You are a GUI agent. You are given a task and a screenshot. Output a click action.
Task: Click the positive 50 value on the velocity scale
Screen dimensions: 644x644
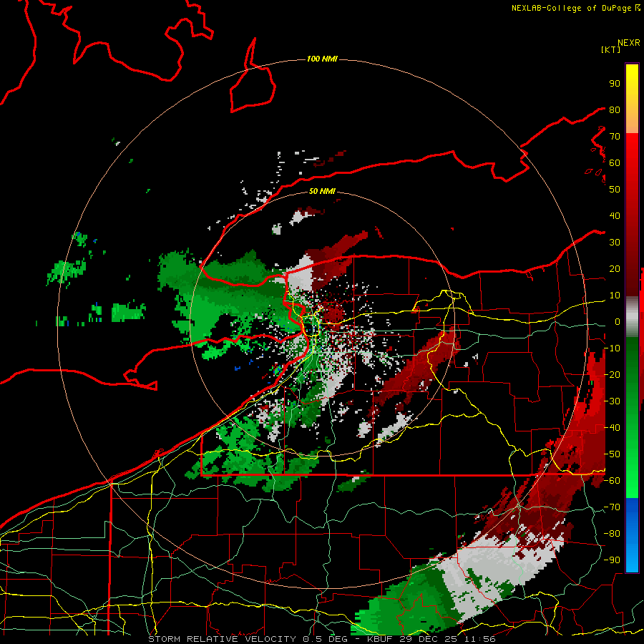pyautogui.click(x=615, y=190)
